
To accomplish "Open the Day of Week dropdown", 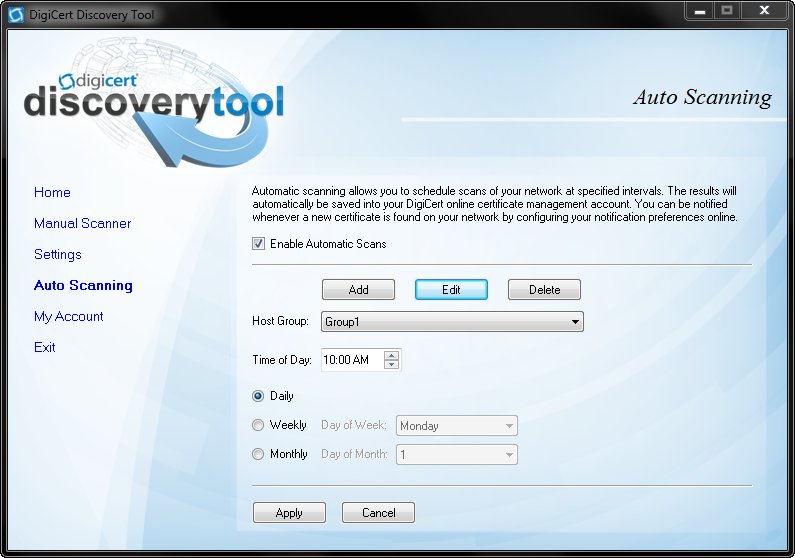I will pyautogui.click(x=457, y=426).
